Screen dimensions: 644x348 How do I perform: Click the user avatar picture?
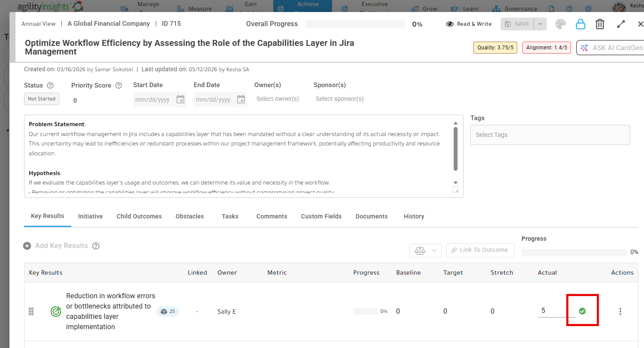tap(619, 7)
